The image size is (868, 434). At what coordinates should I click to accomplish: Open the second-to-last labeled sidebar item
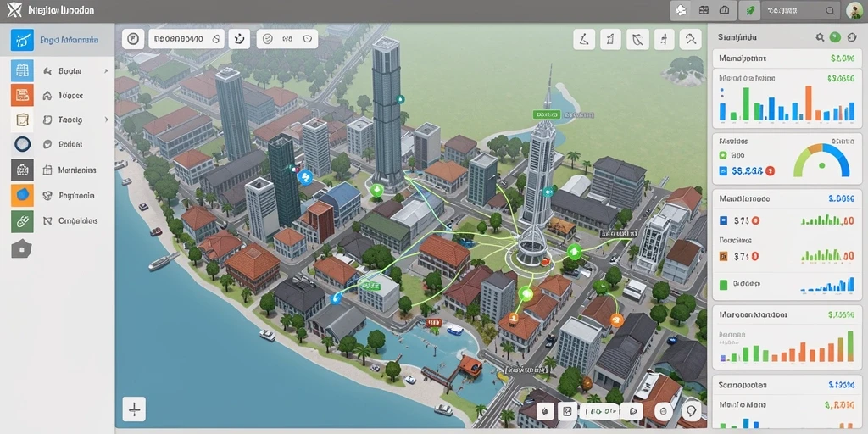point(58,196)
